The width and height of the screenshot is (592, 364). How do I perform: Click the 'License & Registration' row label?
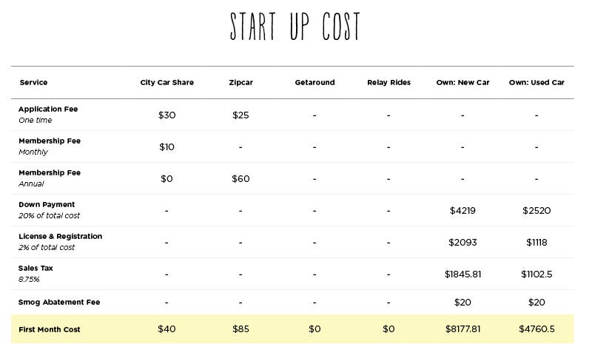tap(61, 236)
